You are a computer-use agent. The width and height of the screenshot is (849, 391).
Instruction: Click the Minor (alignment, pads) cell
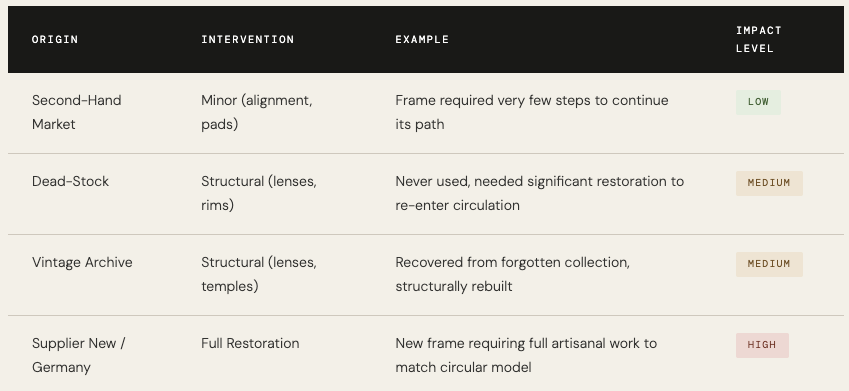point(257,112)
